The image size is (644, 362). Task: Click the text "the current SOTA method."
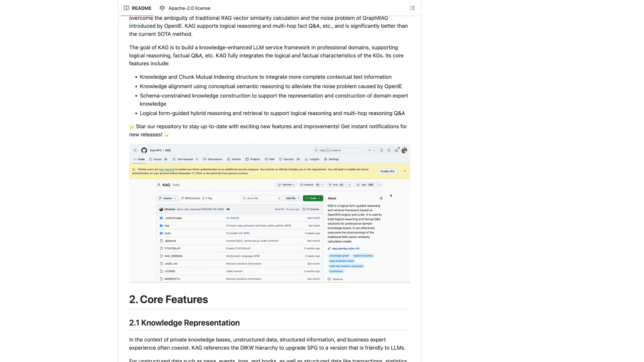pos(161,34)
